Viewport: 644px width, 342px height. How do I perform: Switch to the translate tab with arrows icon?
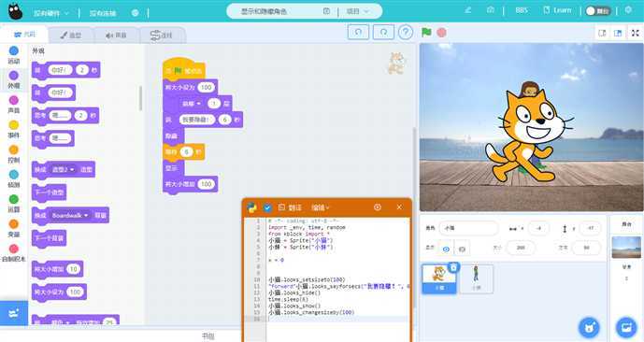tap(162, 36)
